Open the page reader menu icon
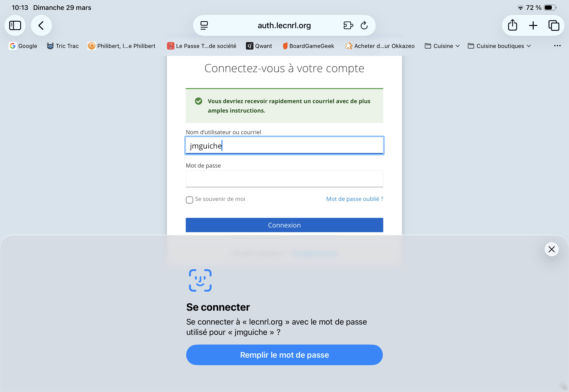 [204, 25]
